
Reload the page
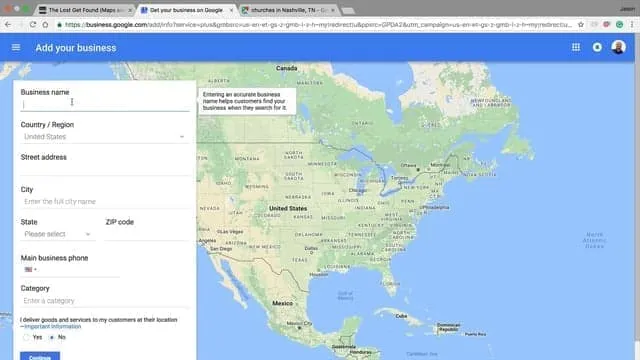(33, 25)
